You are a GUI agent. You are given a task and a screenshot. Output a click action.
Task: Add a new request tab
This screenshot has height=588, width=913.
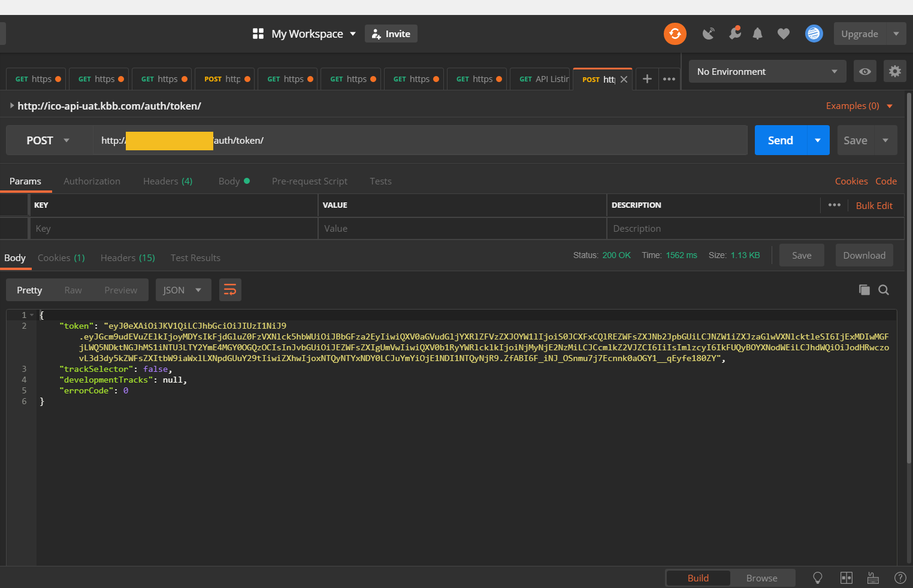pos(647,79)
